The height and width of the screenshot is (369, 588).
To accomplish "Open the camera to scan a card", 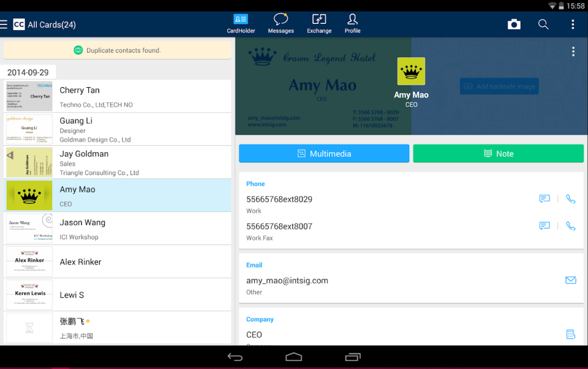I will coord(514,24).
